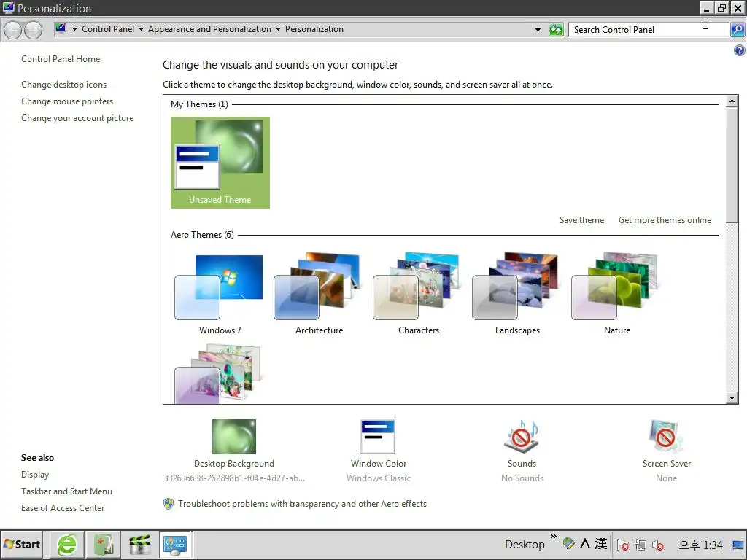Go back with the Back arrow
The height and width of the screenshot is (560, 747).
[x=13, y=30]
